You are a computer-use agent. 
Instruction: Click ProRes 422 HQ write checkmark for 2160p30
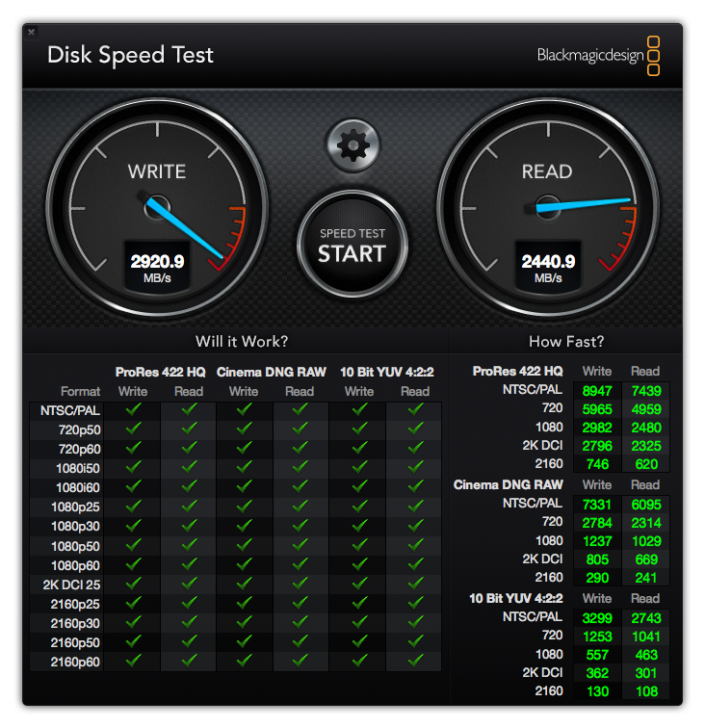tap(133, 622)
